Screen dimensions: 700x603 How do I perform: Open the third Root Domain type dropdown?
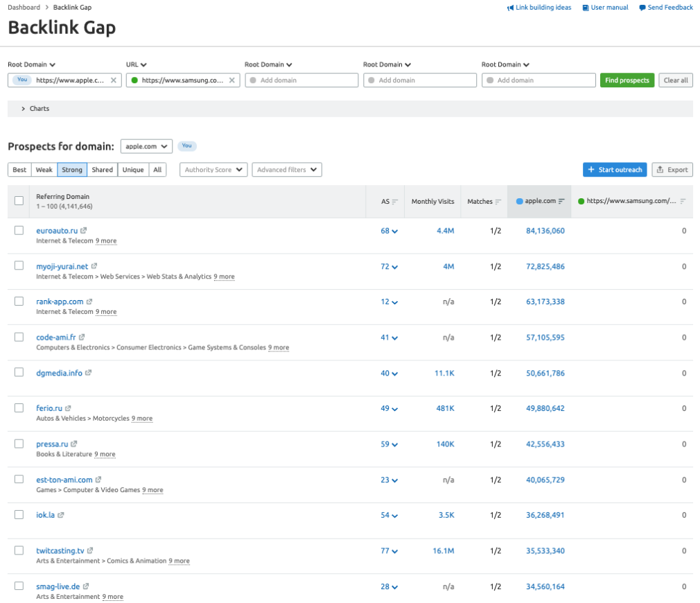point(387,64)
